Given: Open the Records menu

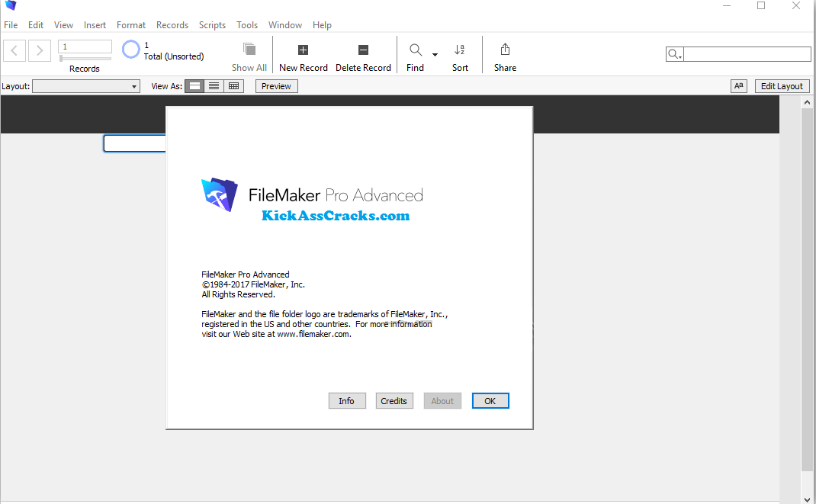Looking at the screenshot, I should [x=172, y=24].
